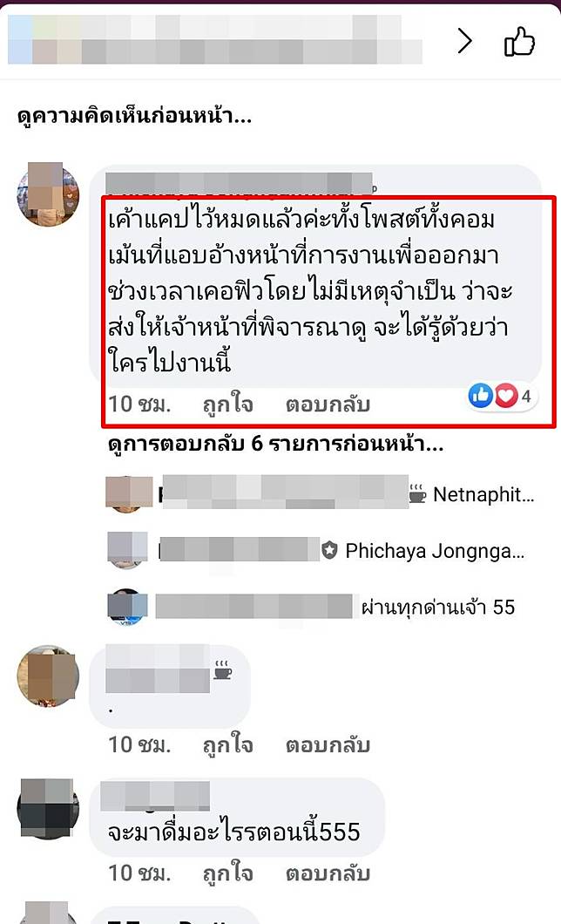Click the shield badge before Phichaya Jongnga

329,551
